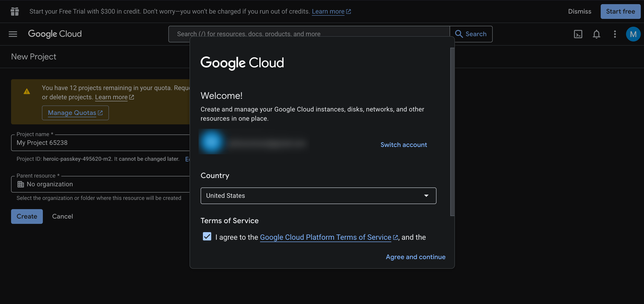Open the main navigation hamburger menu
Viewport: 644px width, 304px height.
13,34
